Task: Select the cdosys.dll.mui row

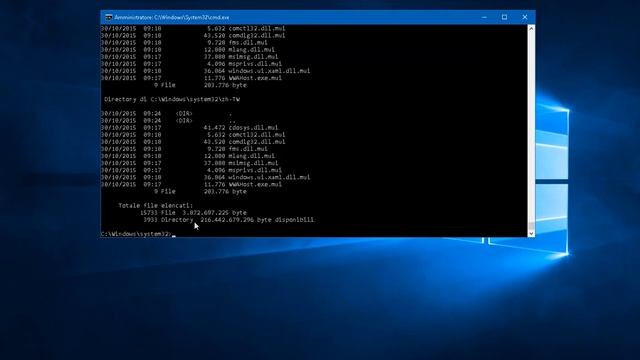Action: coord(189,128)
